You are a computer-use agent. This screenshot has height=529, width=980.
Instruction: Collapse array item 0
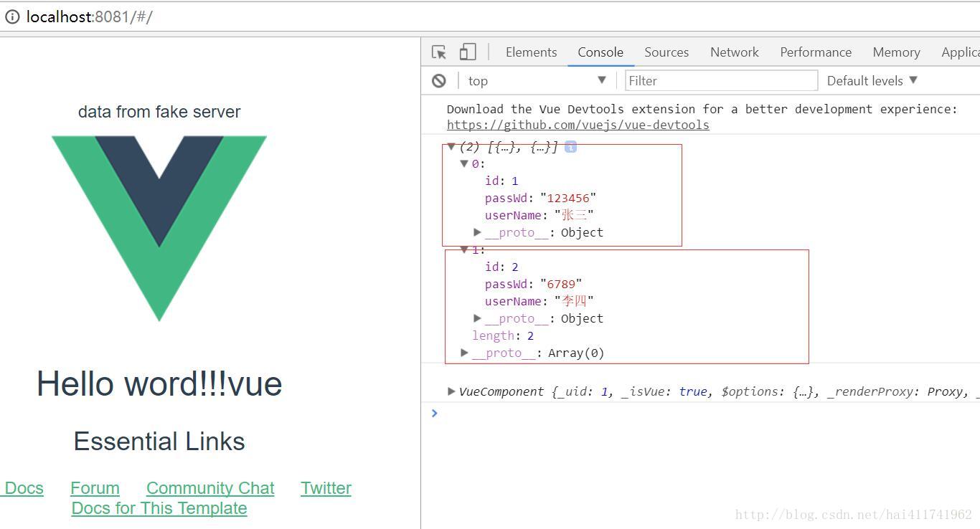(464, 164)
